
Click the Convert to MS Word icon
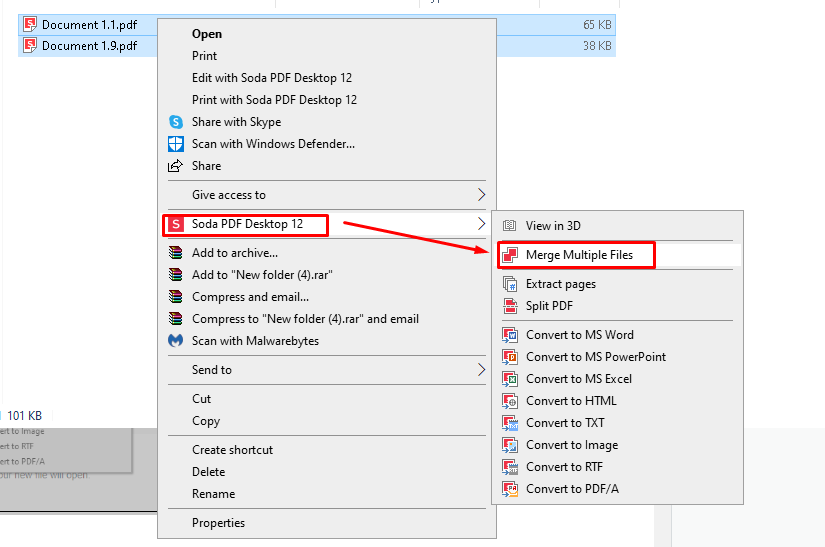[510, 335]
